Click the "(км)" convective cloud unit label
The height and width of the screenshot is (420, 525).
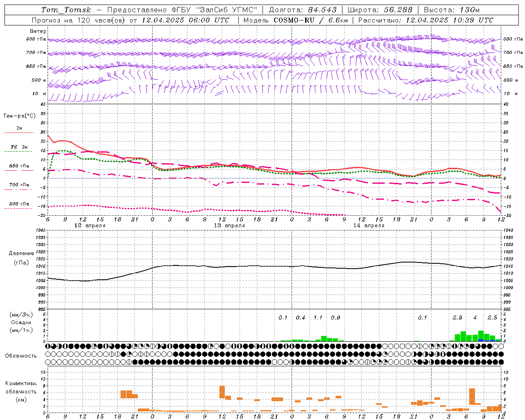[21, 399]
